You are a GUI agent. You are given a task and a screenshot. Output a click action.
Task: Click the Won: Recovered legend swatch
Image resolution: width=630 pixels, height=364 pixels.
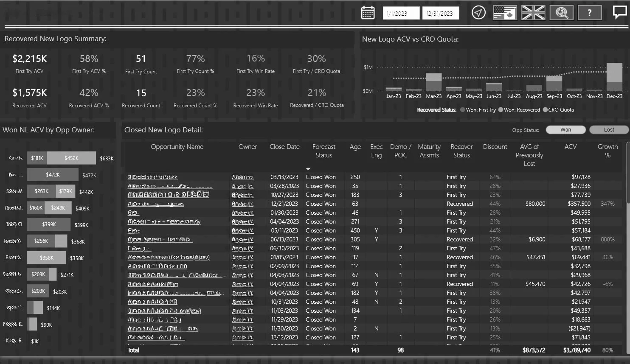(501, 110)
